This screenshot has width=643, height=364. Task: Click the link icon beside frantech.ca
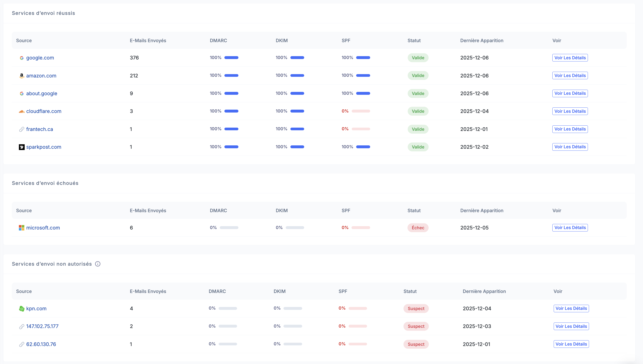tap(22, 129)
